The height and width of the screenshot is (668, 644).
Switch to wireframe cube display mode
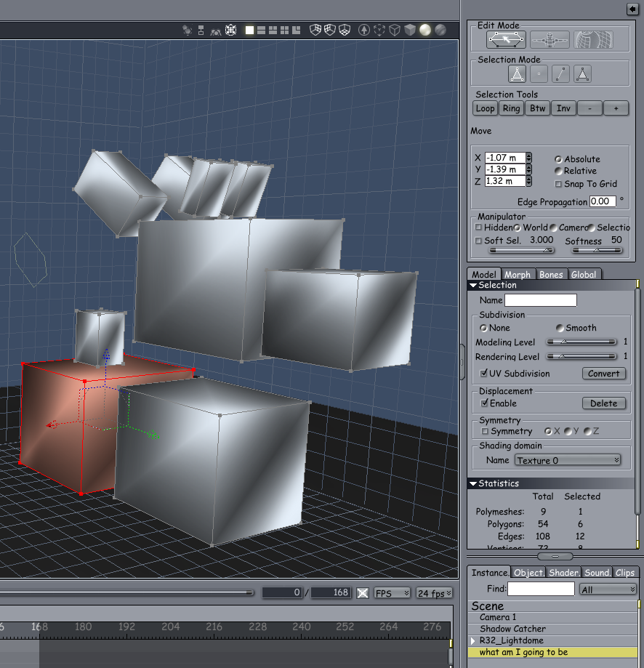point(395,30)
